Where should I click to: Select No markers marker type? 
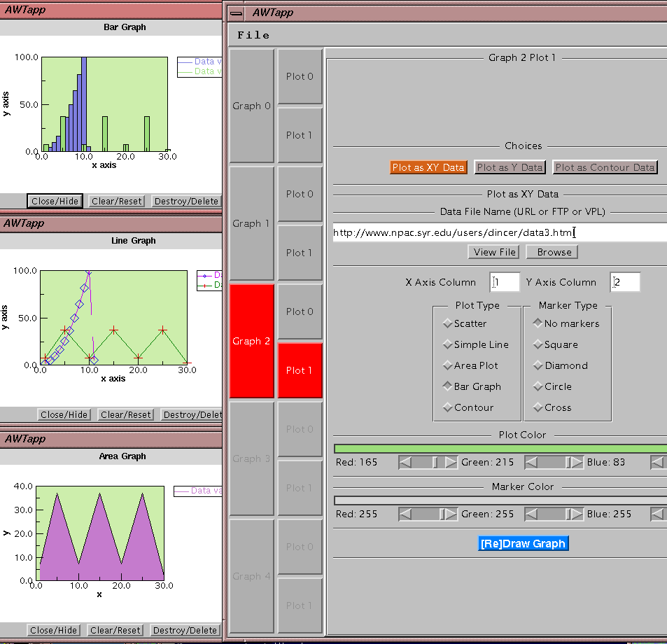[x=566, y=323]
